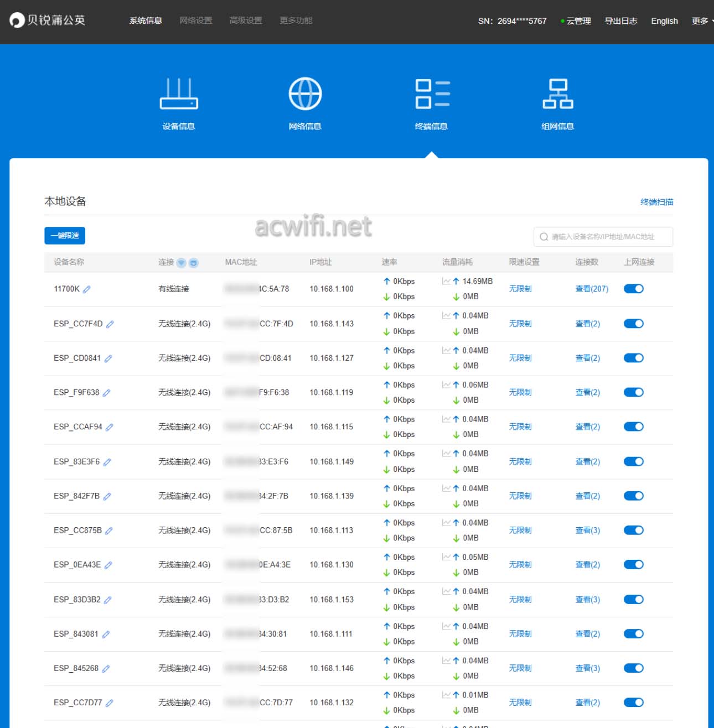714x728 pixels.
Task: Toggle internet access for ESP_0EA43E
Action: pyautogui.click(x=634, y=564)
